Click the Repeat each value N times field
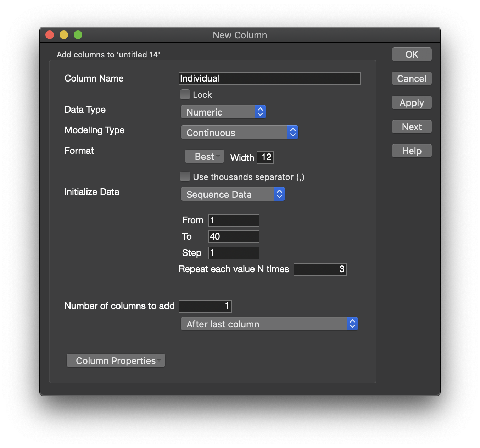Viewport: 480px width, 448px height. click(x=320, y=269)
